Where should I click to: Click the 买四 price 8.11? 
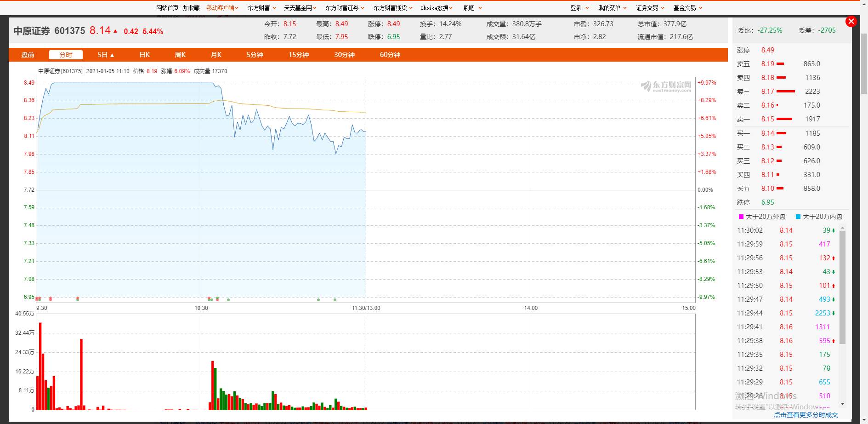pos(767,175)
